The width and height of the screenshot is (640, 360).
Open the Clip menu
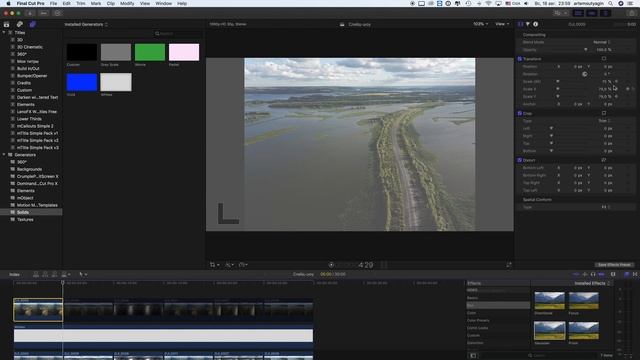tap(111, 3)
